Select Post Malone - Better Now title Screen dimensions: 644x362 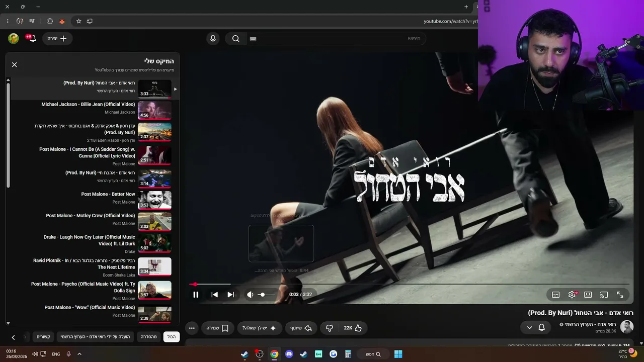[108, 194]
